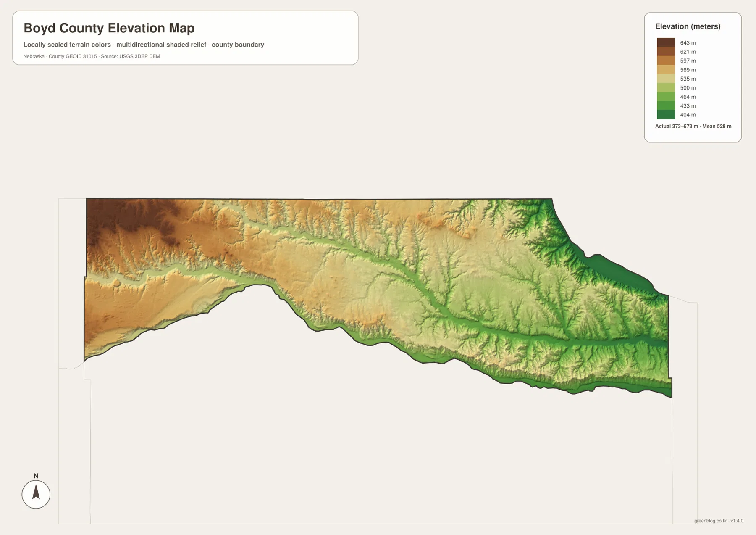Screen dimensions: 756x535
Task: Click the 643 m legend label
Action: 688,43
